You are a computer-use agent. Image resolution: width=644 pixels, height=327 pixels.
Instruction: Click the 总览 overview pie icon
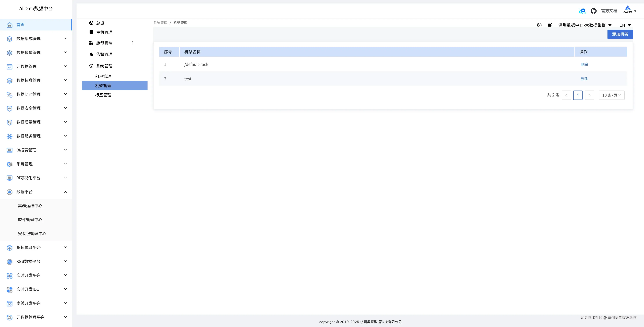91,23
